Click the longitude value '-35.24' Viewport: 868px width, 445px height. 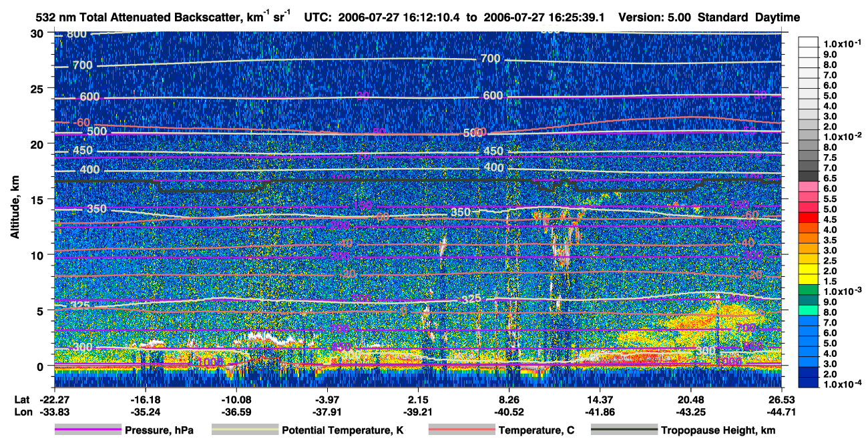(x=145, y=412)
